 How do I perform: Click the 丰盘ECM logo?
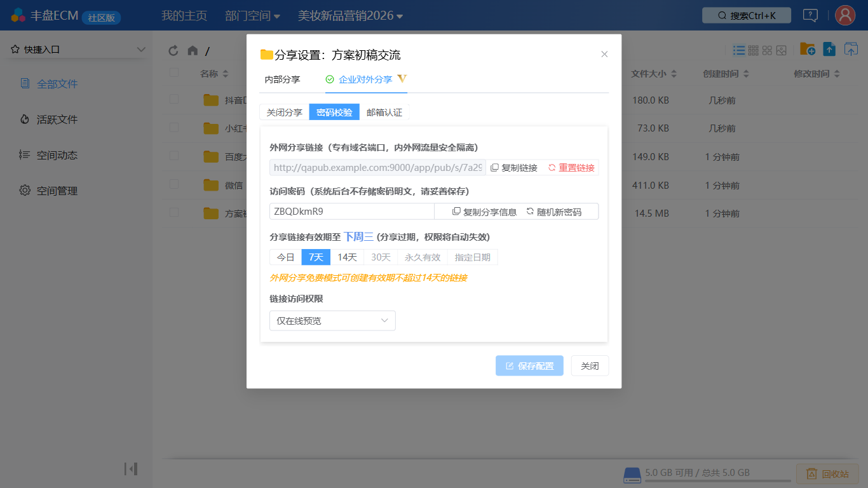44,15
